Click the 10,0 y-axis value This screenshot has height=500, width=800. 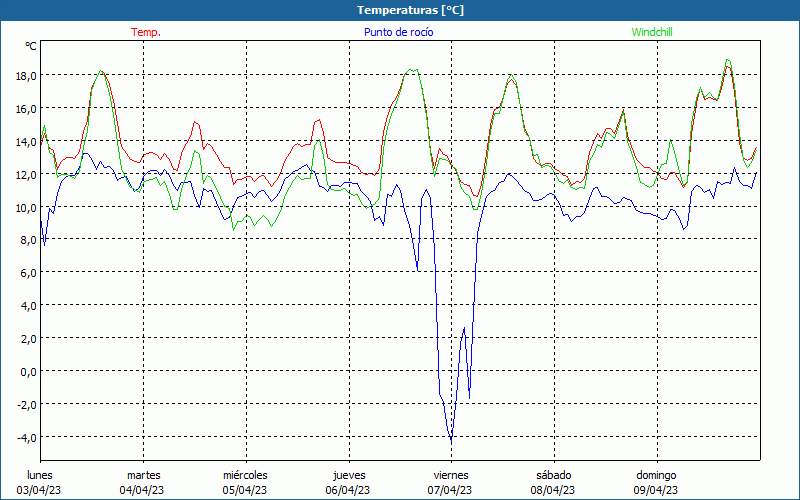[27, 207]
